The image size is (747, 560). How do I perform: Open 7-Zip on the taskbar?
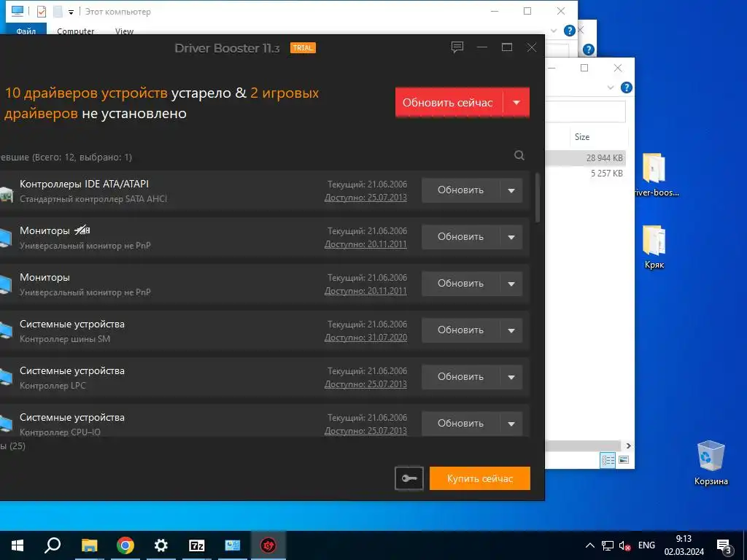(197, 545)
